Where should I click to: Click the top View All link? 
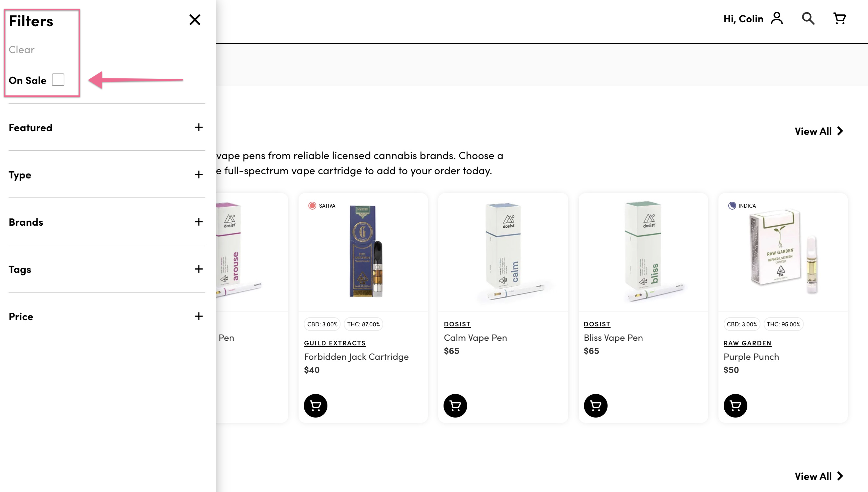[x=819, y=131]
